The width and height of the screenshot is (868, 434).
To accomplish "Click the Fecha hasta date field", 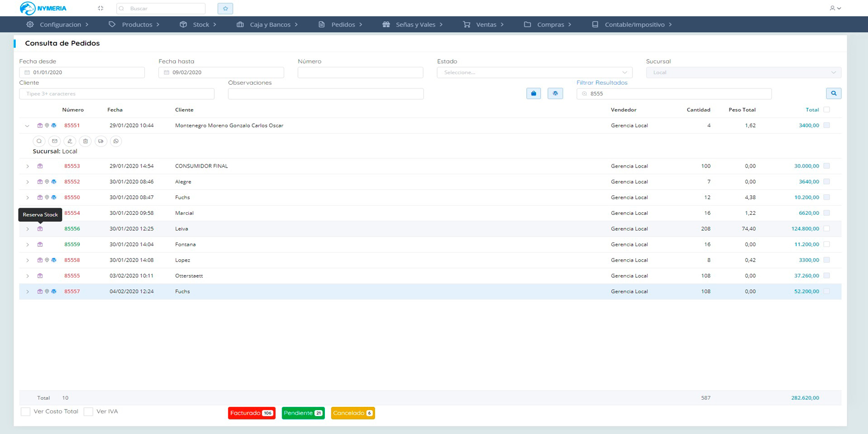I will 221,72.
